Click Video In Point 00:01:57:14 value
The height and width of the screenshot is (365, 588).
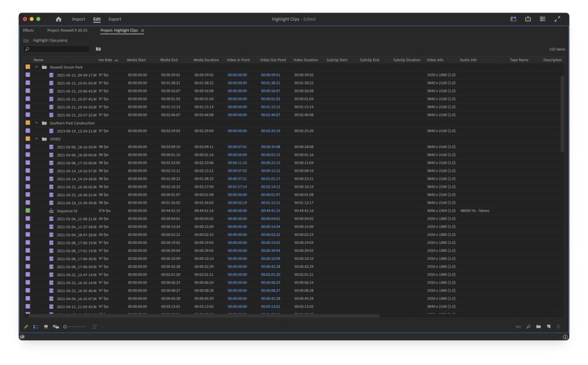(x=237, y=187)
